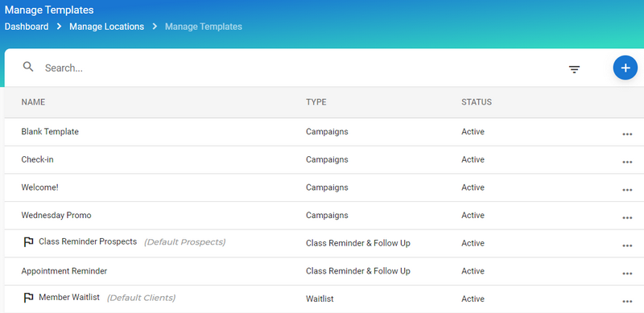
Task: Click flag icon beside Member Waitlist
Action: coord(28,298)
